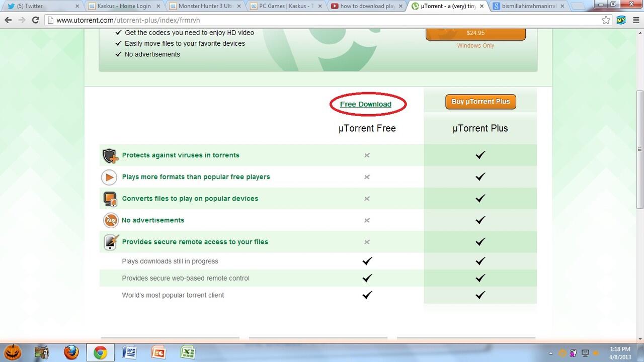Click 'Provides secure remote access to your files'
The image size is (644, 362).
pyautogui.click(x=195, y=241)
